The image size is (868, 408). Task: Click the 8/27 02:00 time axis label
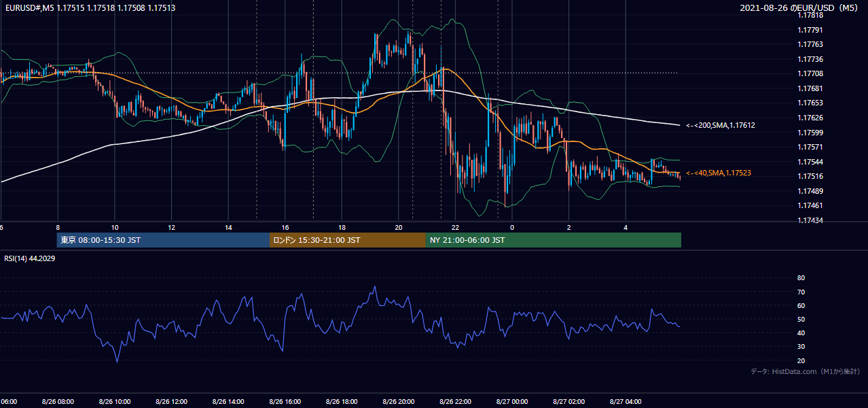coord(569,402)
